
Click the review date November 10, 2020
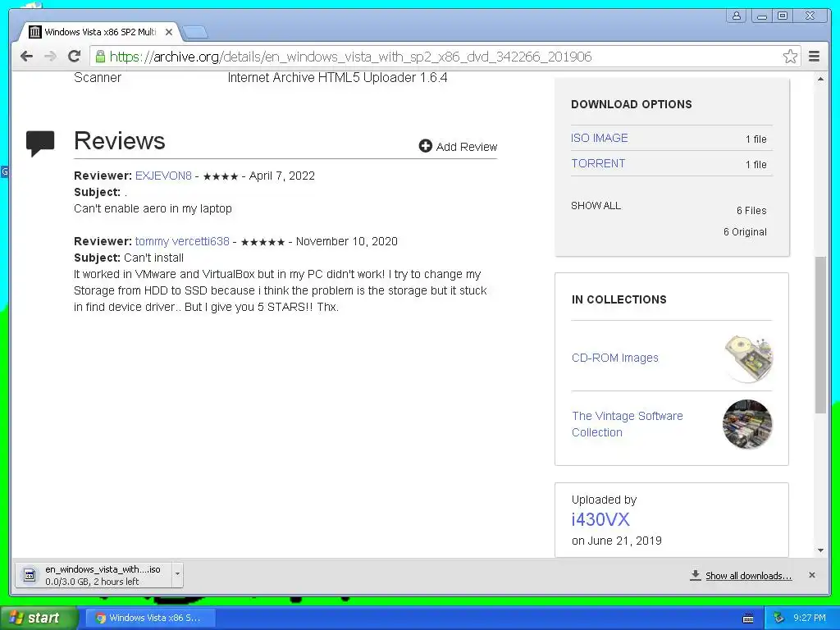pos(347,241)
